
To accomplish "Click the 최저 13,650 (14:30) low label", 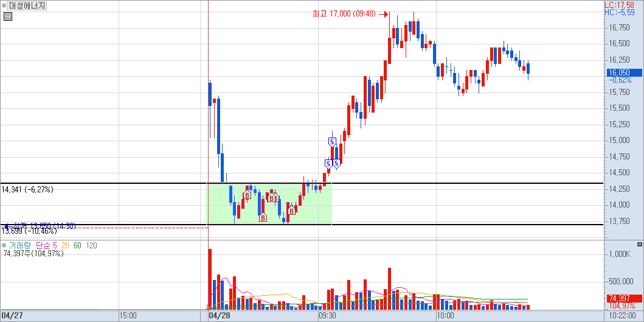I will point(44,226).
